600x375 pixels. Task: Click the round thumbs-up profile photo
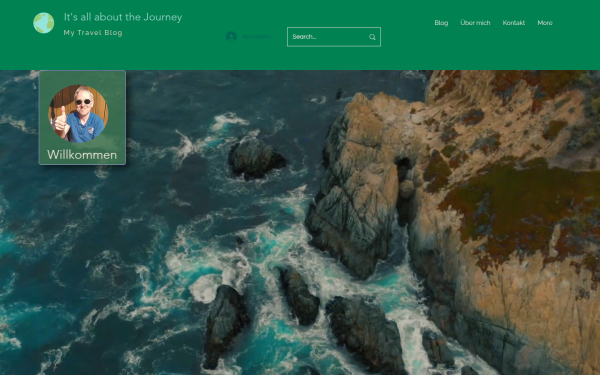78,114
